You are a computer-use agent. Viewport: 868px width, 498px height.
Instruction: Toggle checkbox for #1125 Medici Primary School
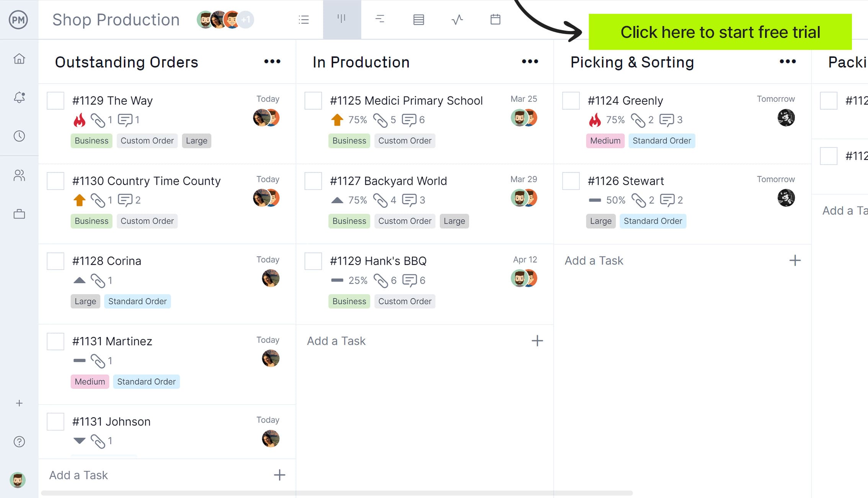point(312,100)
